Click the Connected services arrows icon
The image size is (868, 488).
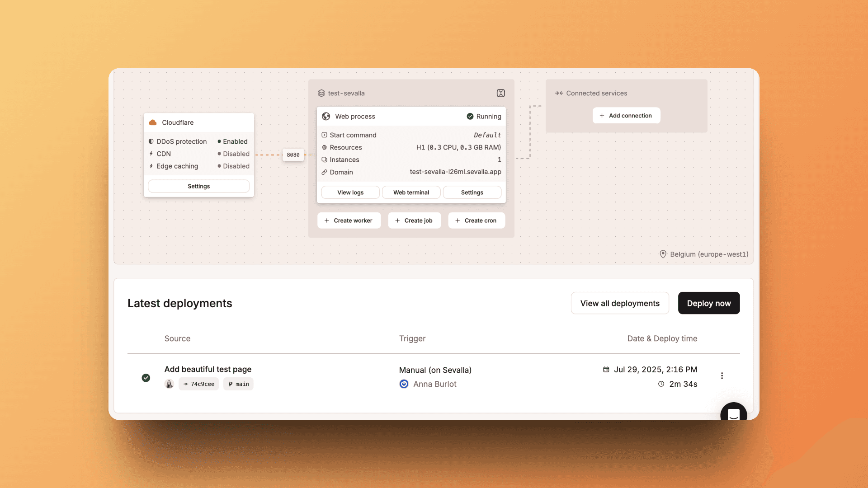[x=559, y=93]
